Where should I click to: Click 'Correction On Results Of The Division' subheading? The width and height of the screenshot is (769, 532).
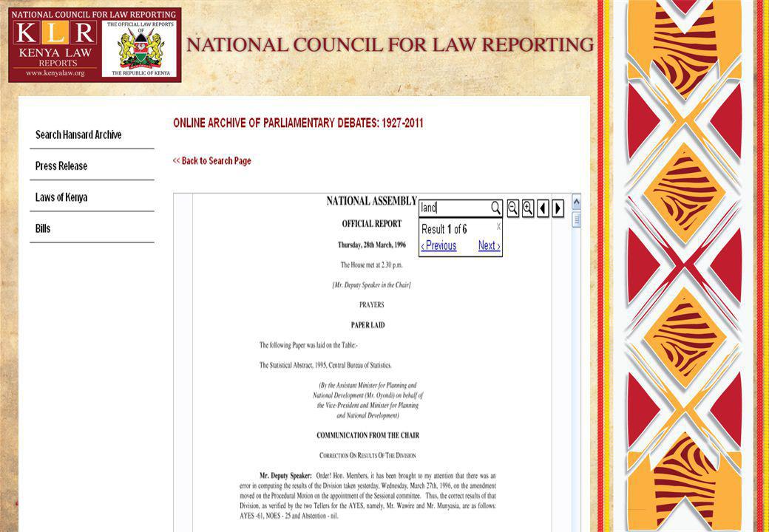coord(367,456)
